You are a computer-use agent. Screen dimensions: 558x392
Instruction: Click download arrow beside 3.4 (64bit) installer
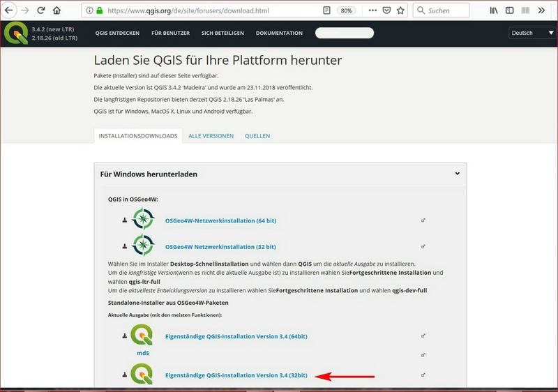click(x=125, y=336)
